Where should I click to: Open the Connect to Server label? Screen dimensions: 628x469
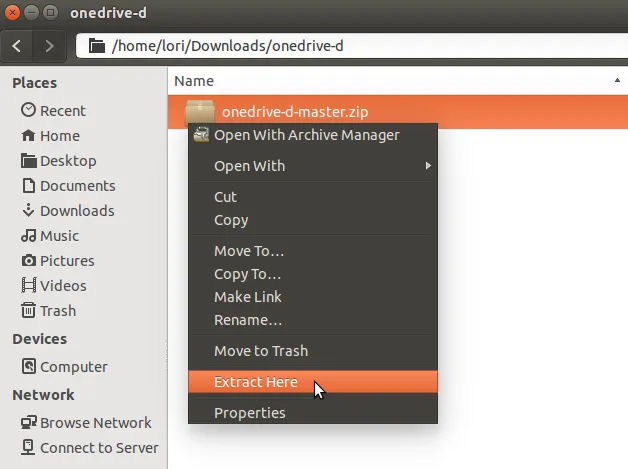[x=99, y=448]
